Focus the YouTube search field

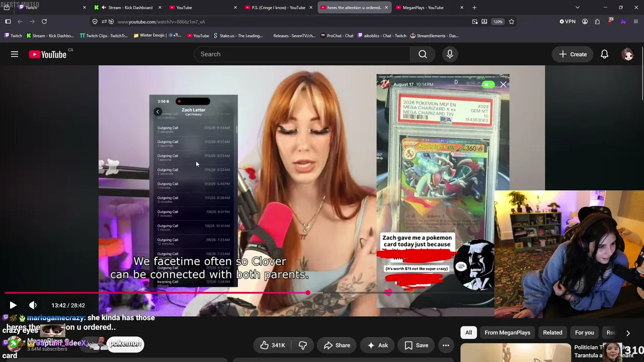click(302, 54)
